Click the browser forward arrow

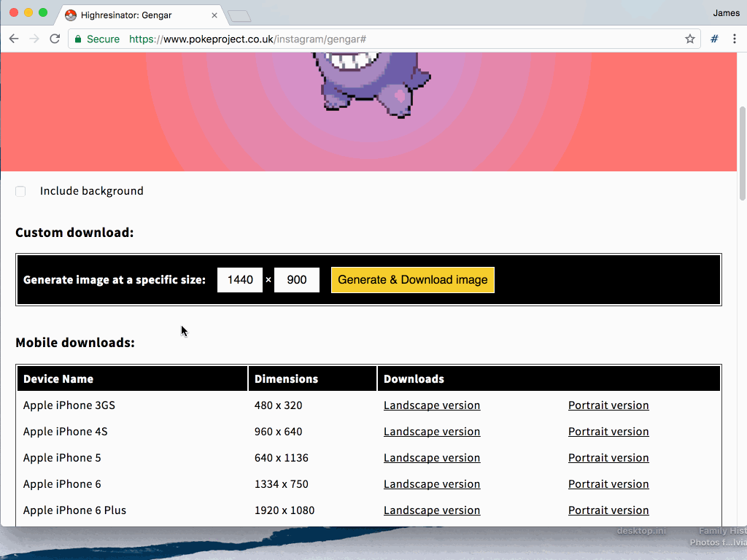click(x=34, y=39)
